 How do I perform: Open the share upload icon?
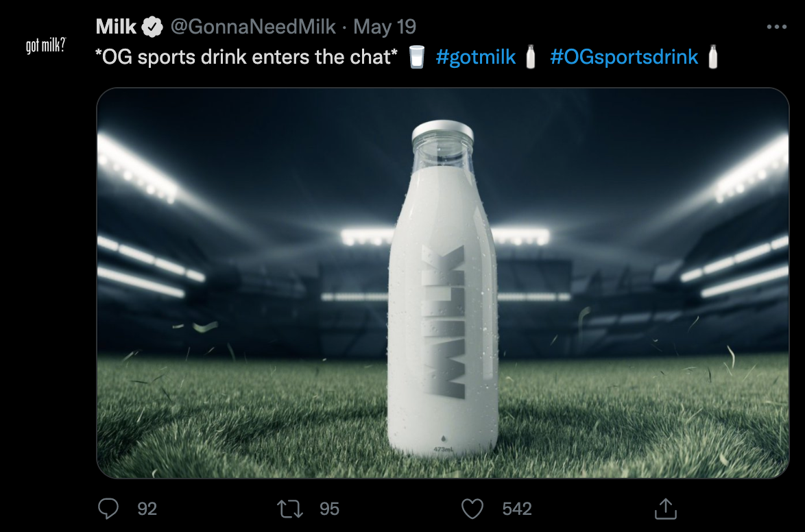click(665, 509)
